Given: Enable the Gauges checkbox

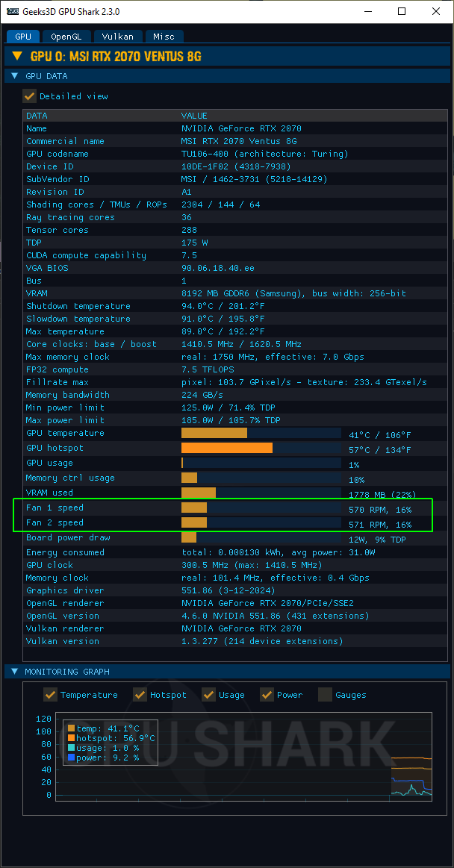Looking at the screenshot, I should [326, 694].
